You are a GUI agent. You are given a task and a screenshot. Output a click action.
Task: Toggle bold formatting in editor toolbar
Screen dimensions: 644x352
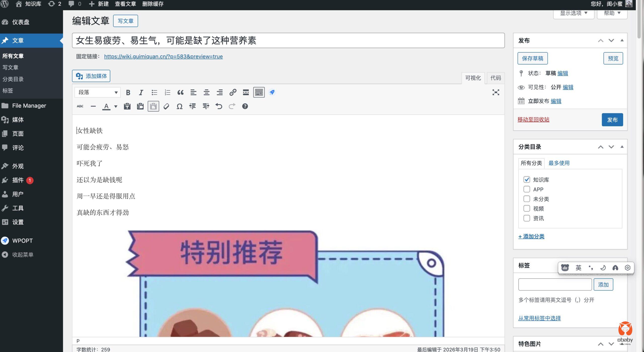[128, 92]
